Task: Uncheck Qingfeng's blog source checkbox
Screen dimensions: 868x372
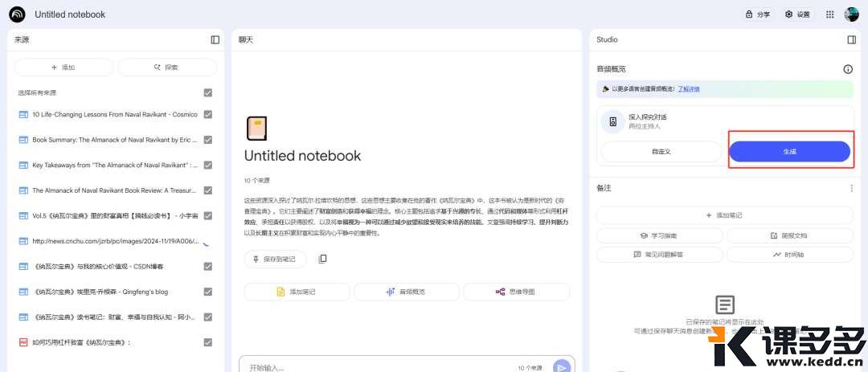Action: pos(207,291)
